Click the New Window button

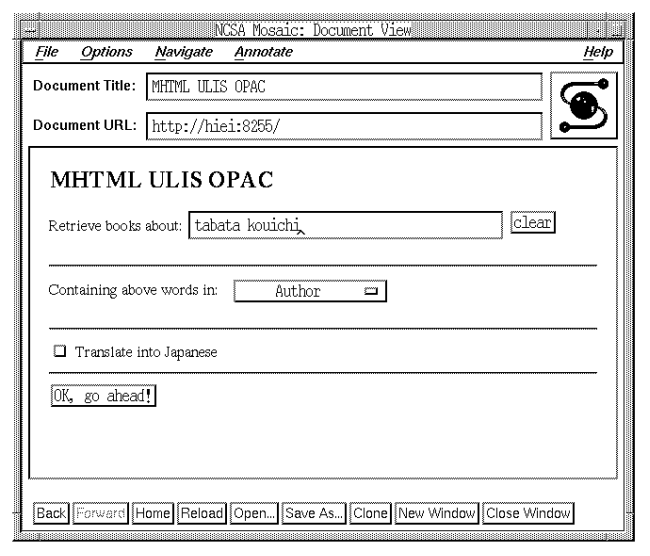pyautogui.click(x=437, y=513)
